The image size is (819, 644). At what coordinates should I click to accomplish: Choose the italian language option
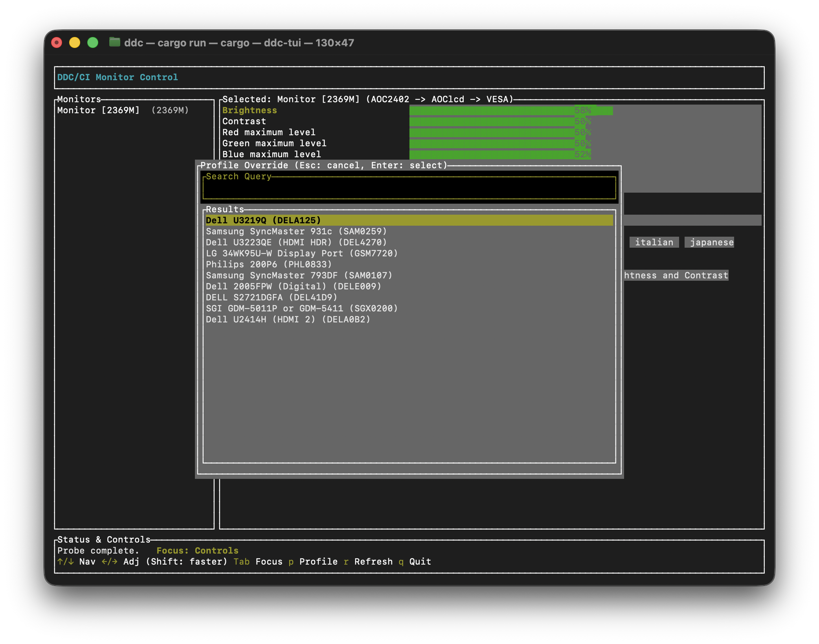[x=654, y=242]
